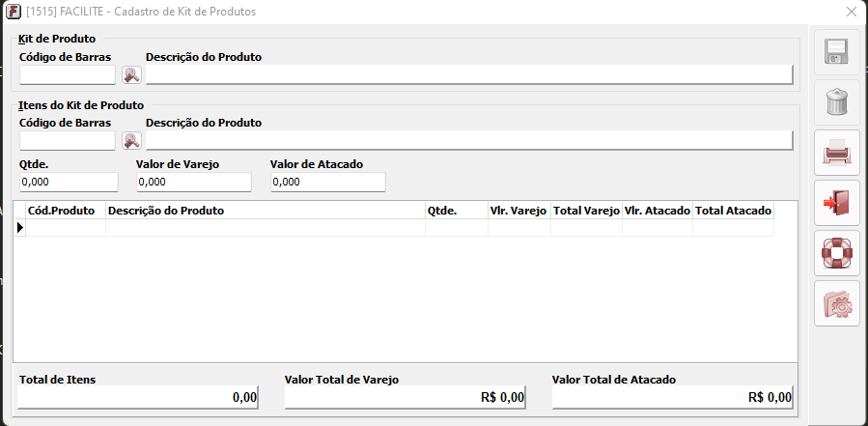Click the Kit de Produto description field
The height and width of the screenshot is (426, 868).
click(469, 75)
